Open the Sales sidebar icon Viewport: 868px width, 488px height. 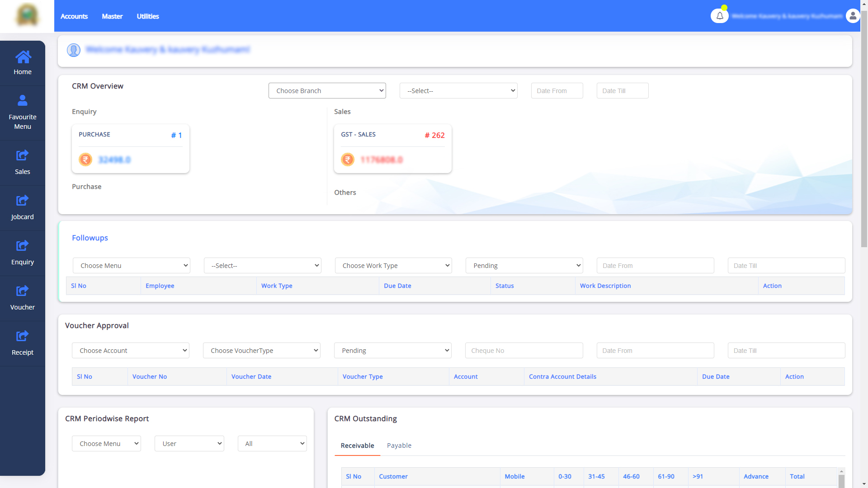click(x=23, y=155)
